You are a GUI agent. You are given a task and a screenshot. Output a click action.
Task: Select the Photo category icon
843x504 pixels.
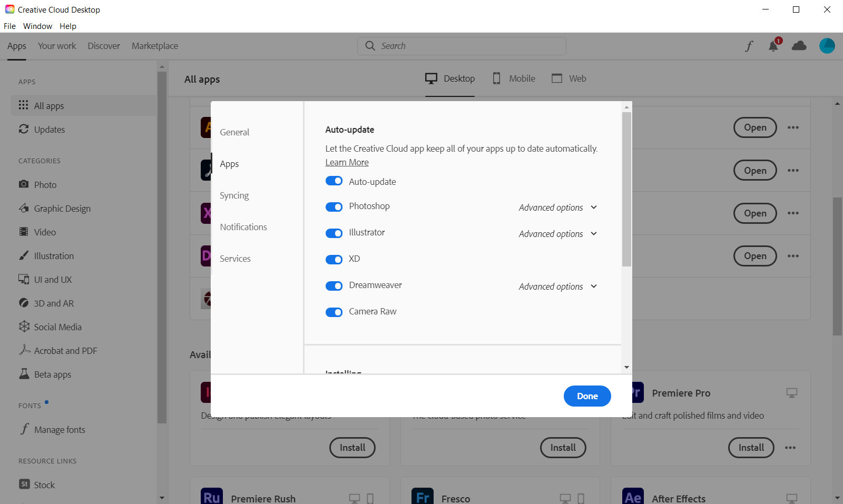point(24,184)
